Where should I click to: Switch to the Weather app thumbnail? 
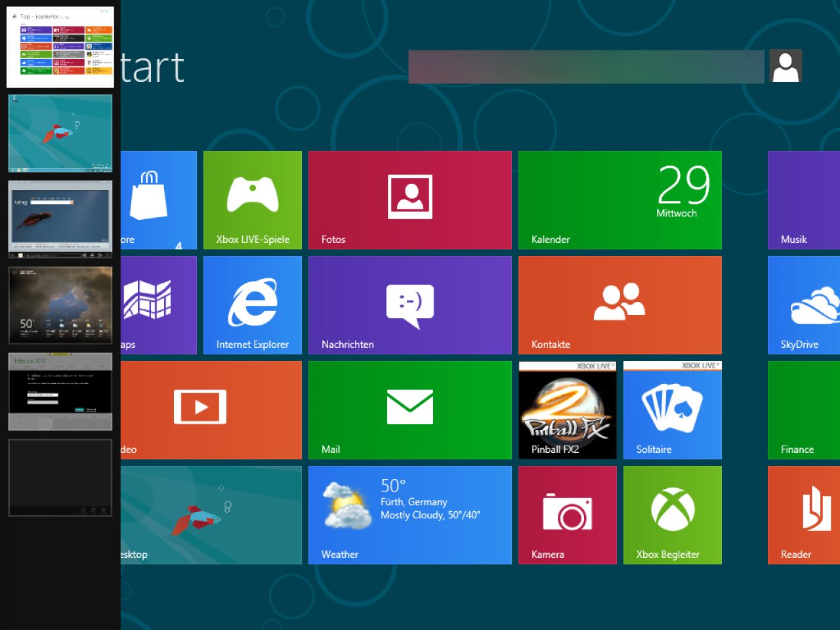click(x=60, y=305)
